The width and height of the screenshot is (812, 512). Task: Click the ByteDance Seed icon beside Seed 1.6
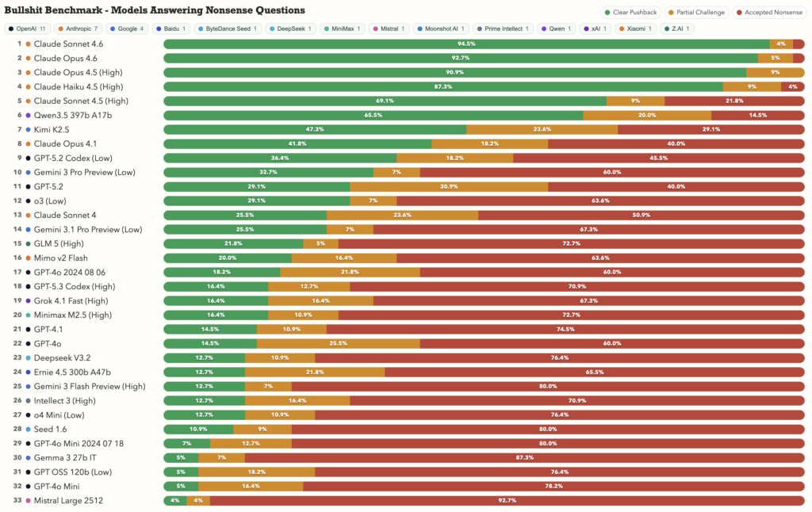coord(29,429)
